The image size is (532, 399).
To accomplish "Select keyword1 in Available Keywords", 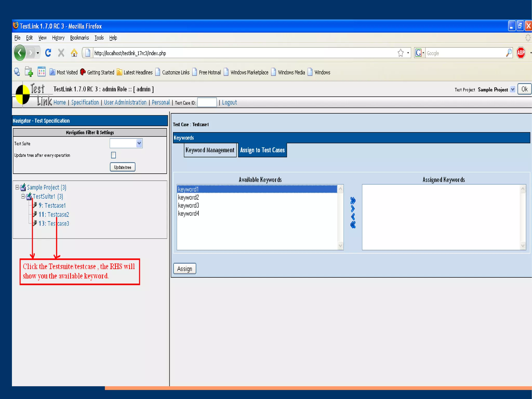I will pyautogui.click(x=257, y=189).
